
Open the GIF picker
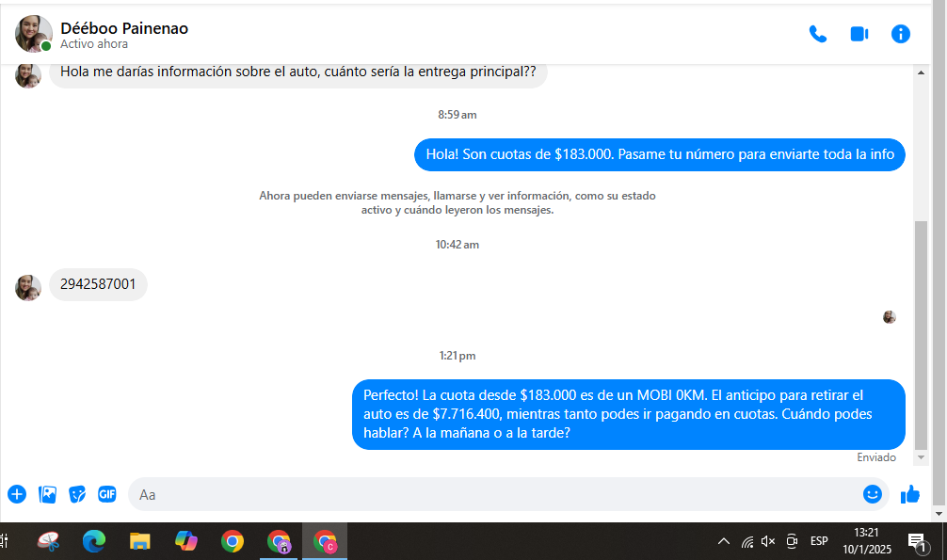(107, 494)
